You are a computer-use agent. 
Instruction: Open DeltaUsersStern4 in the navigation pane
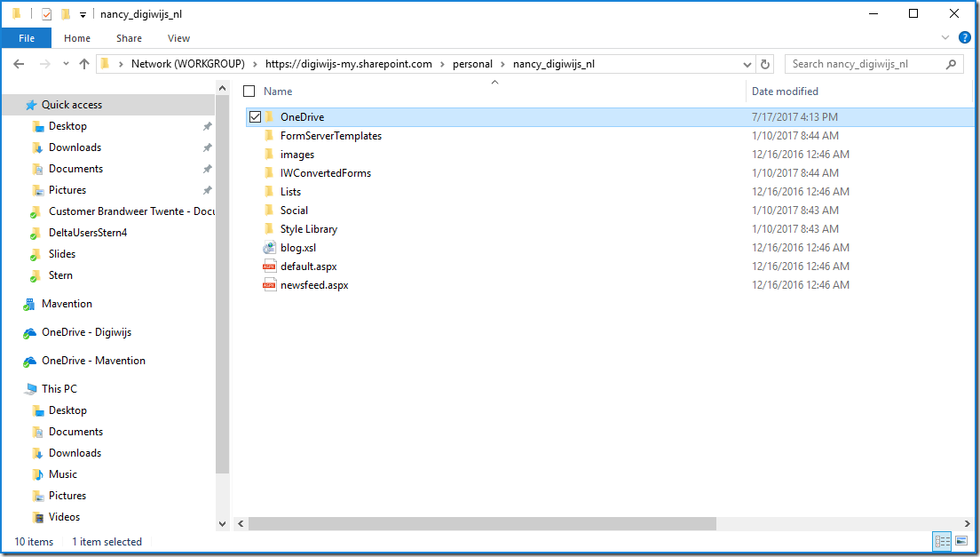(88, 233)
